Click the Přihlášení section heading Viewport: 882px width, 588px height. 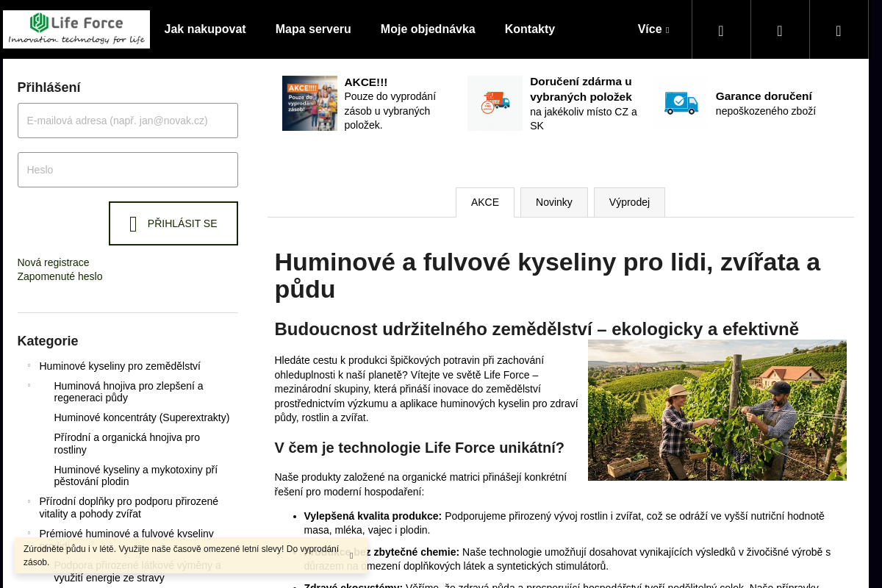pos(49,87)
